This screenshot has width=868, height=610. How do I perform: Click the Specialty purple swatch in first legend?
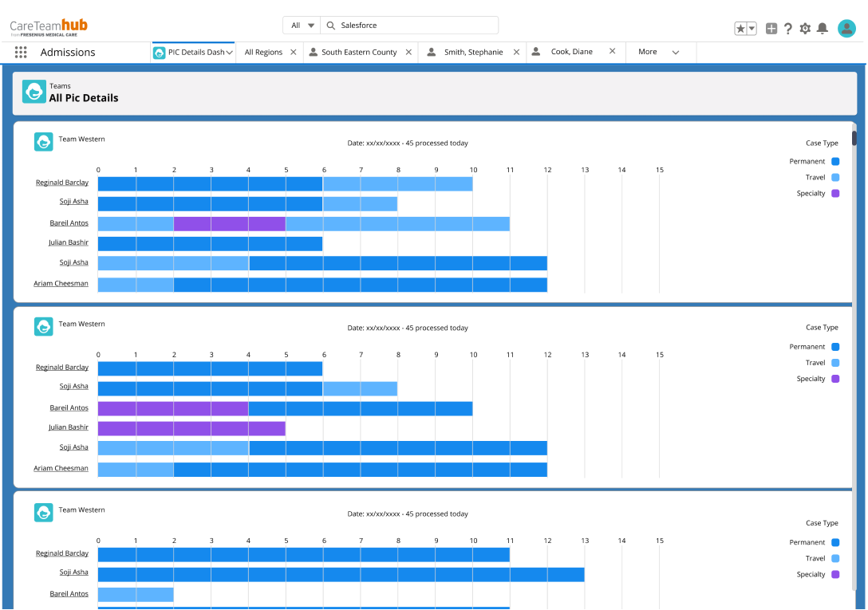(835, 194)
